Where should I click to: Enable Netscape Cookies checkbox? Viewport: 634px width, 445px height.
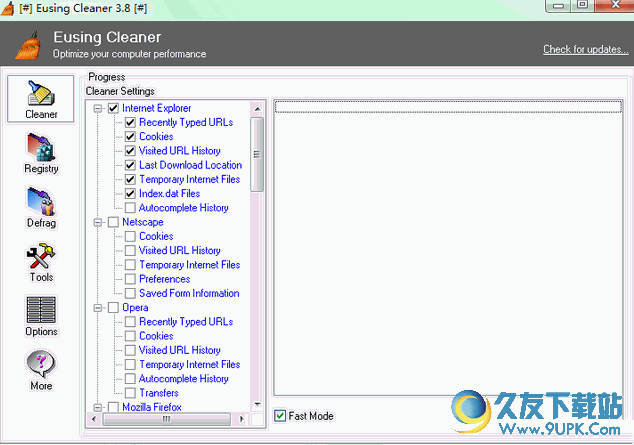pyautogui.click(x=130, y=236)
